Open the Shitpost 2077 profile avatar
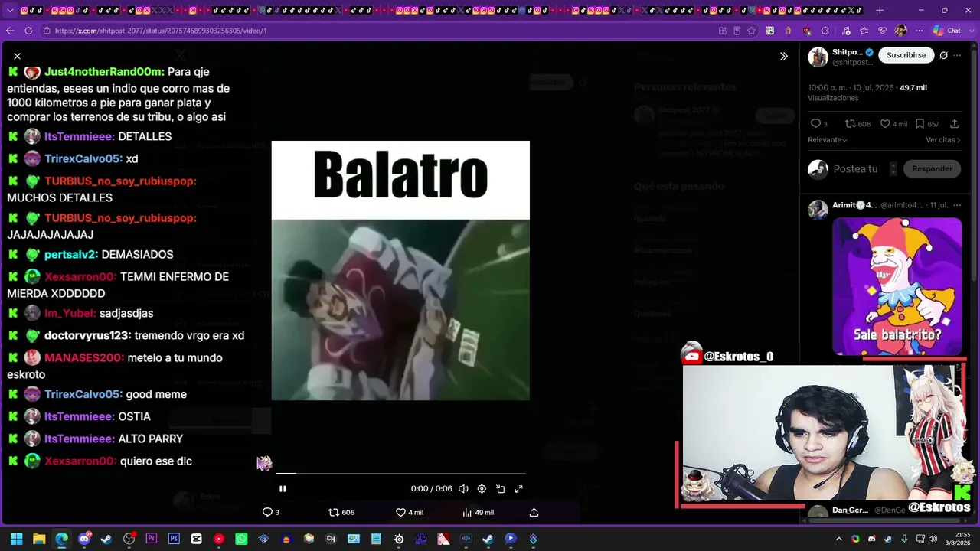980x551 pixels. coord(818,57)
